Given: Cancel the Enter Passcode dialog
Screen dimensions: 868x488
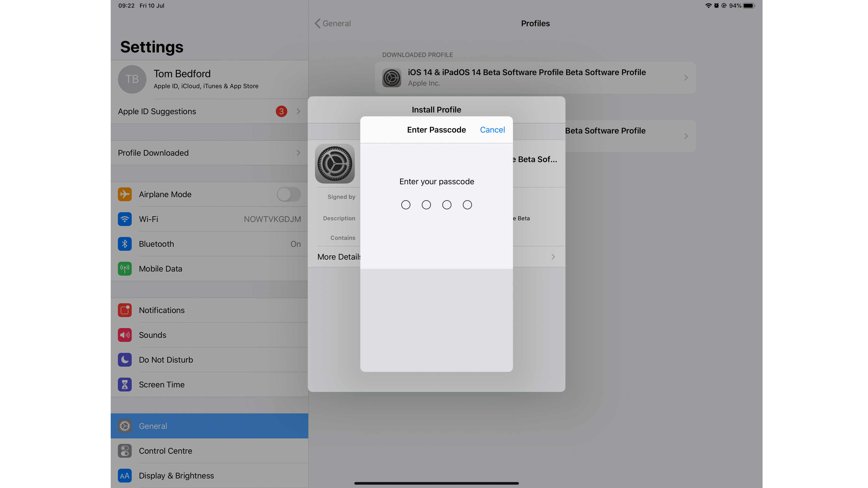Looking at the screenshot, I should (x=492, y=130).
